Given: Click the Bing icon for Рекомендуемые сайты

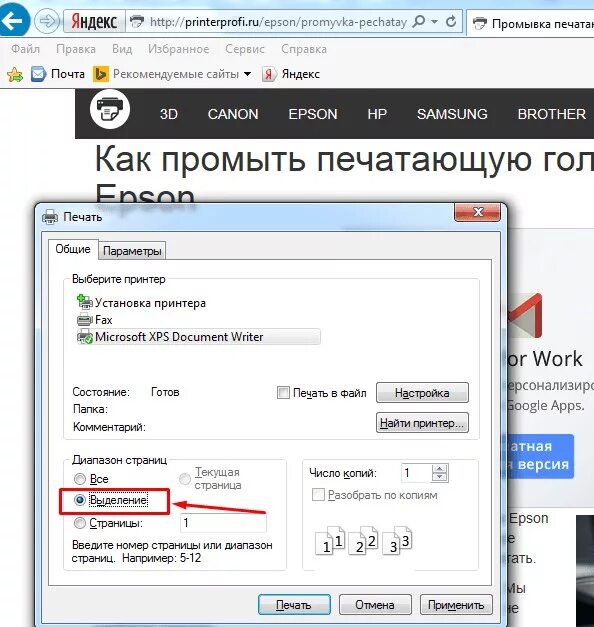Looking at the screenshot, I should click(x=100, y=74).
